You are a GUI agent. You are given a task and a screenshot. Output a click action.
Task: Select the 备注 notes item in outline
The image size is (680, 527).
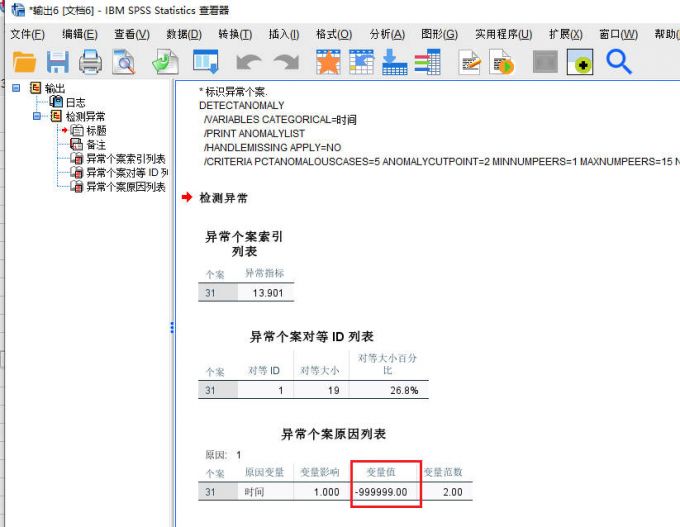coord(96,144)
